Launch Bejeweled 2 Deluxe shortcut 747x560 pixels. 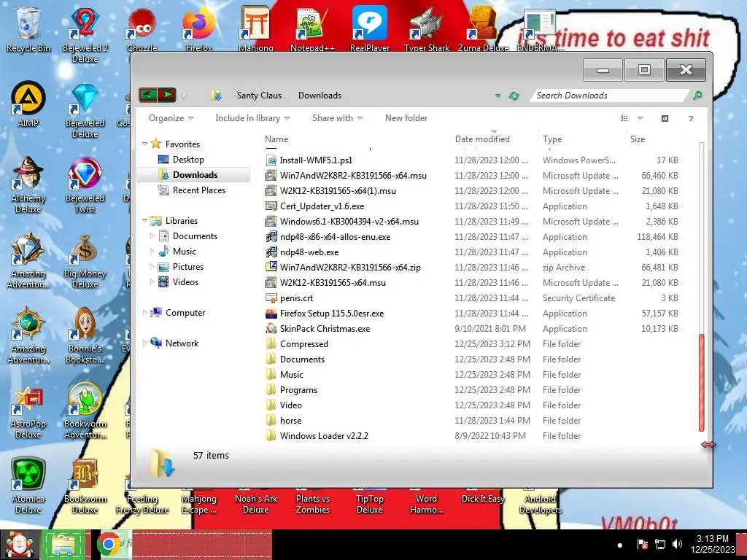coord(85,34)
